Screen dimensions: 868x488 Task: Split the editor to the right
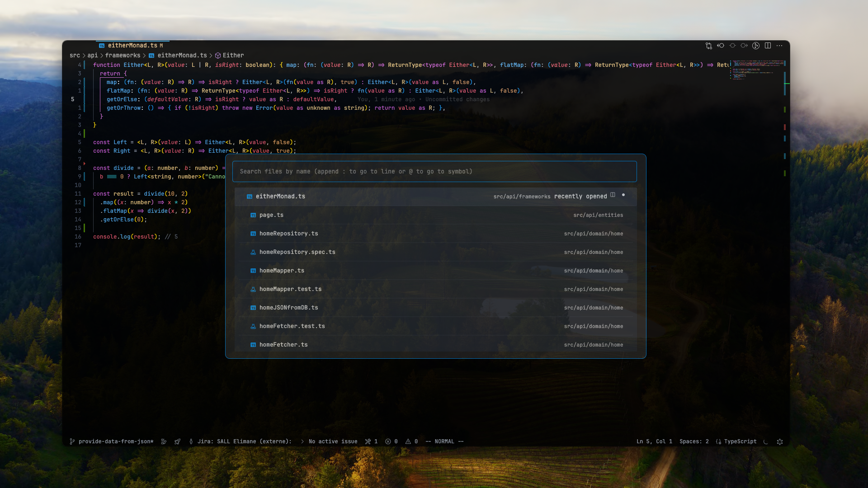[x=768, y=46]
